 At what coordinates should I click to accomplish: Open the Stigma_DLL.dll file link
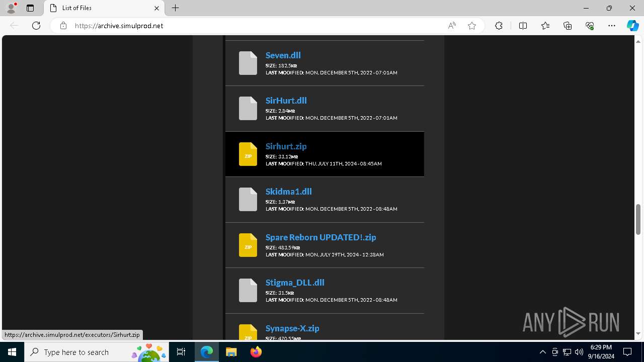click(x=295, y=283)
